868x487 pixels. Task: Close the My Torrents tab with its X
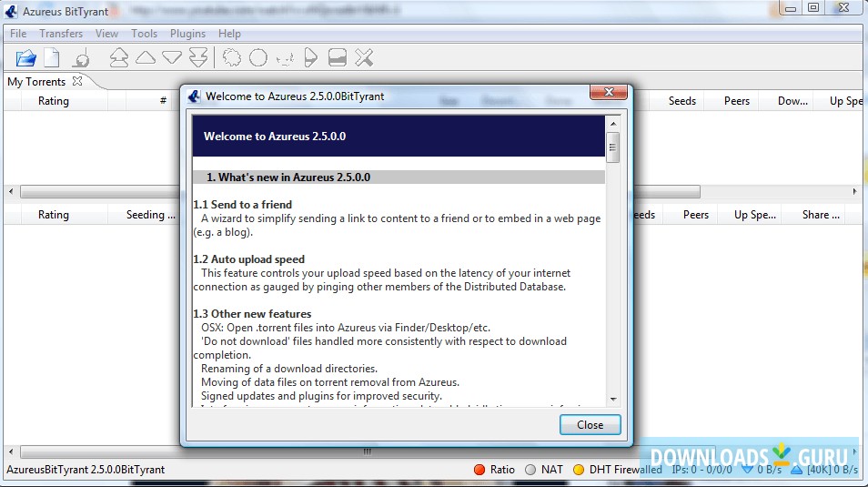pos(77,81)
